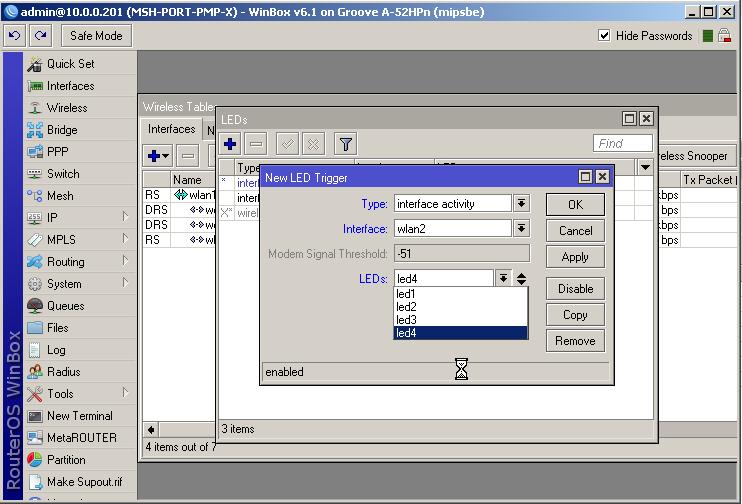Open the columns dropdown arrow in LEDs table
Image resolution: width=742 pixels, height=504 pixels.
645,167
